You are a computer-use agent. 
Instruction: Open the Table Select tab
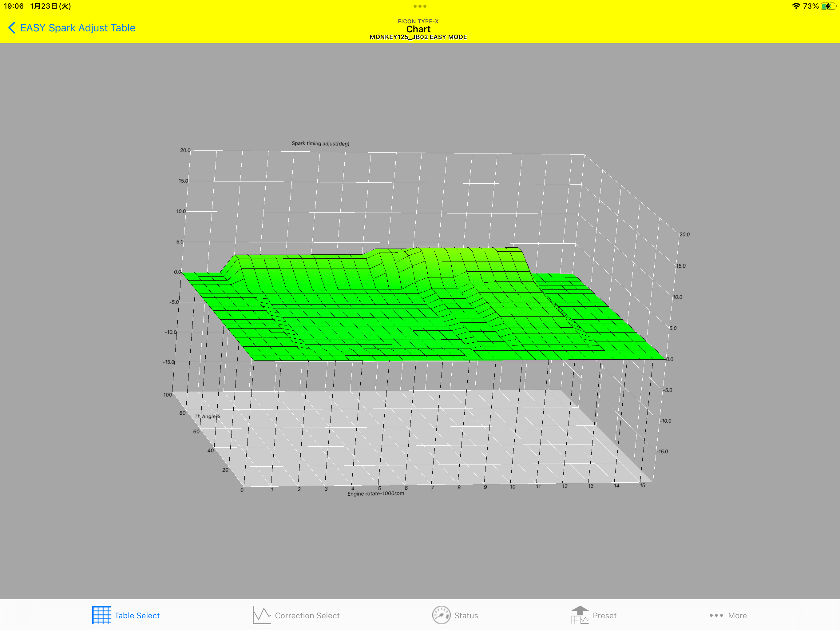point(137,616)
